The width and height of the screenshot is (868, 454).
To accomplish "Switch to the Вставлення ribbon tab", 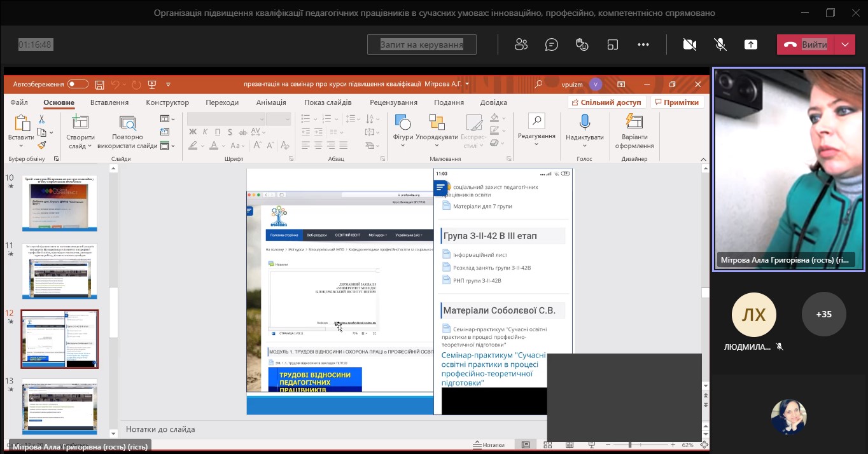I will pos(109,102).
